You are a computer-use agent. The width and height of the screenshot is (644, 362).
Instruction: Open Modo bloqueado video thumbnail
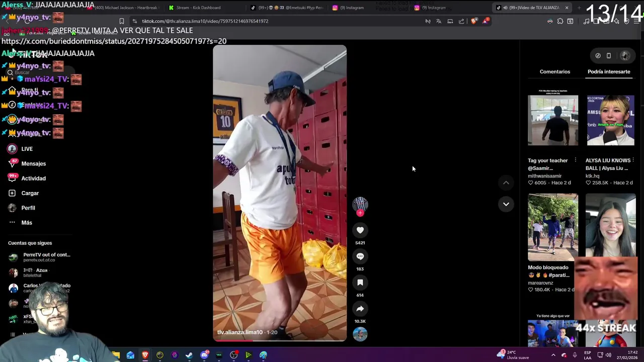click(553, 227)
